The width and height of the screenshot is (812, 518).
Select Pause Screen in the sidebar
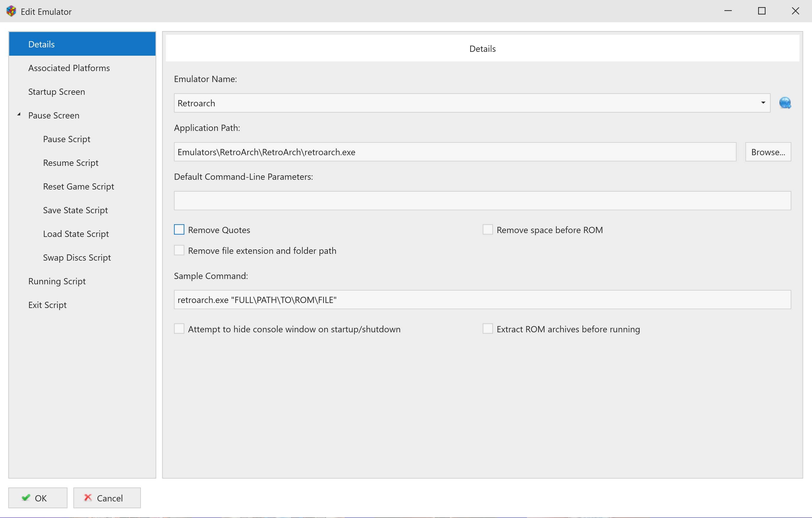pyautogui.click(x=82, y=115)
